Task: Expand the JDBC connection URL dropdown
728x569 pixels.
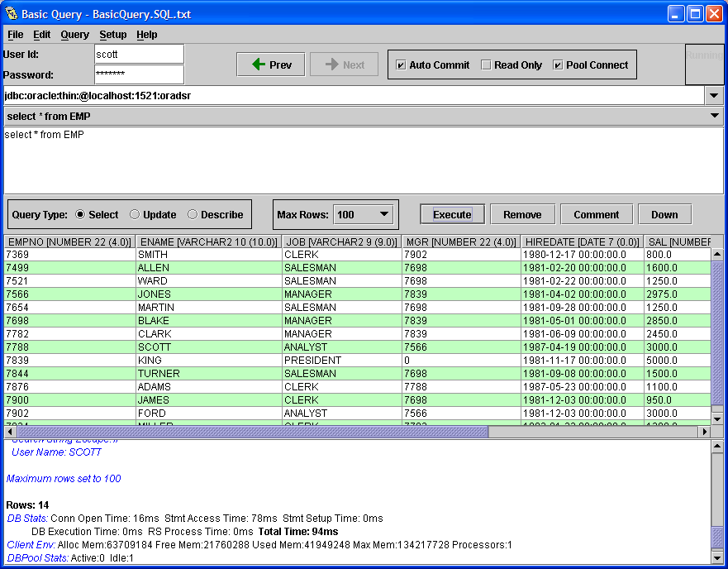Action: pyautogui.click(x=714, y=96)
